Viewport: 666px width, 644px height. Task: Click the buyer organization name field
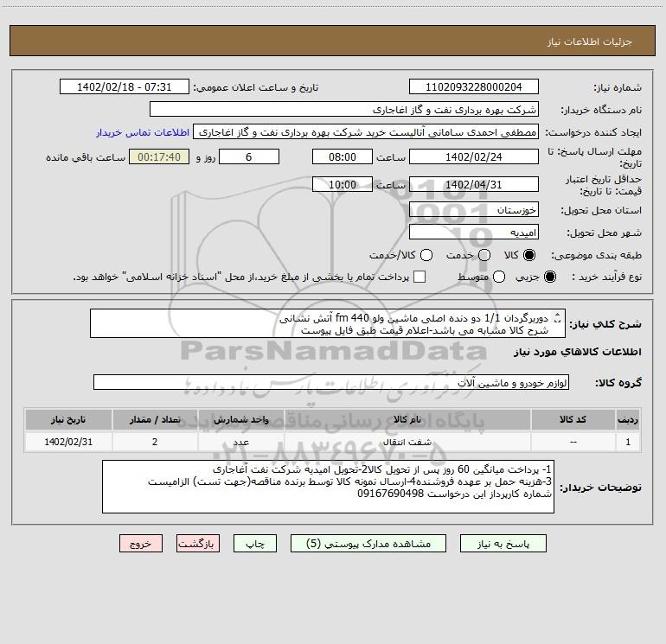(x=344, y=110)
